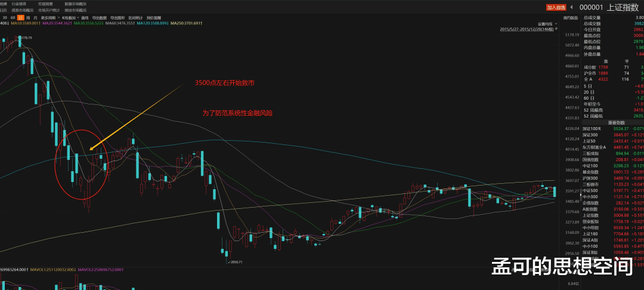The height and width of the screenshot is (290, 644).
Task: Click the 5178.19 peak price label on chart
Action: click(x=26, y=38)
